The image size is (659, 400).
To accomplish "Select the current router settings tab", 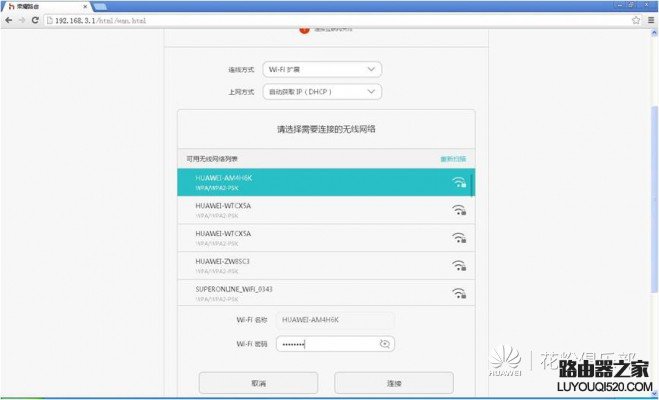I will pyautogui.click(x=45, y=7).
